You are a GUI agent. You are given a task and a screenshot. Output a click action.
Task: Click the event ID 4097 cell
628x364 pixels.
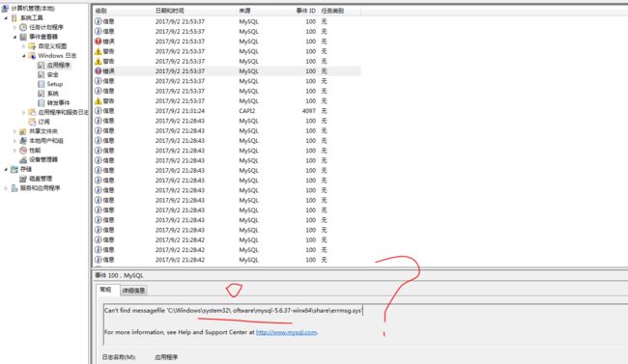point(309,111)
